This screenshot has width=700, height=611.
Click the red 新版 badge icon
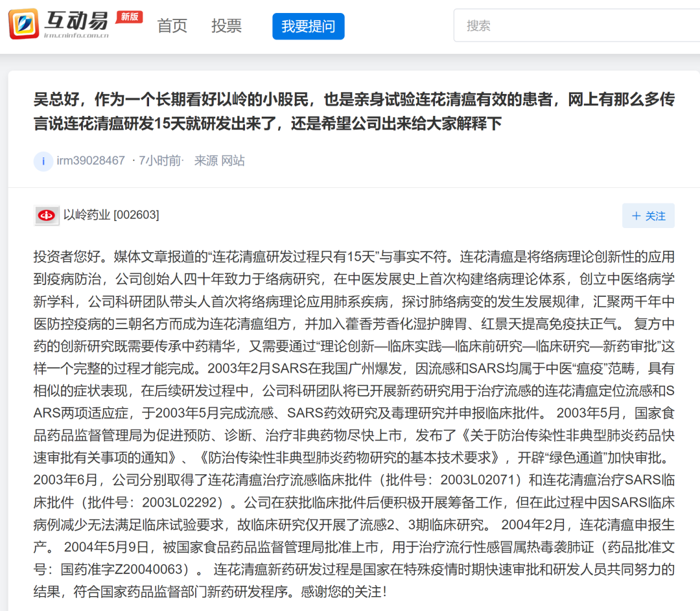128,17
